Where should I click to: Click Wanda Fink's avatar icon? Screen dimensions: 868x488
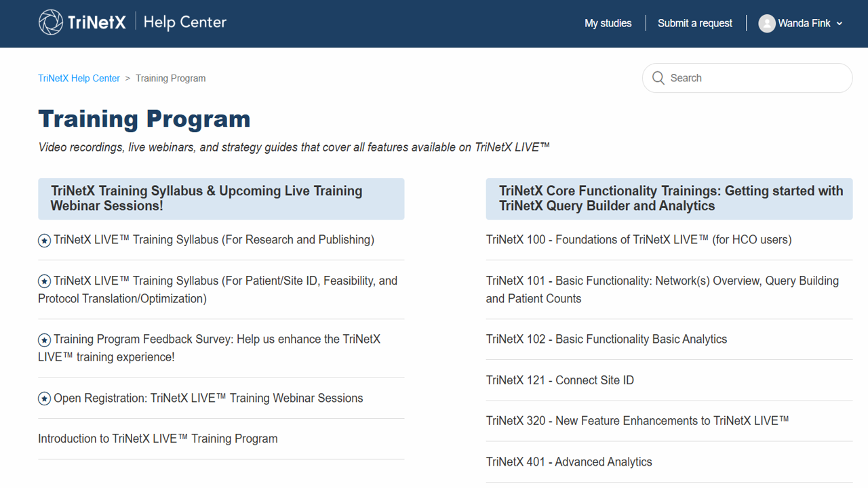pos(767,23)
